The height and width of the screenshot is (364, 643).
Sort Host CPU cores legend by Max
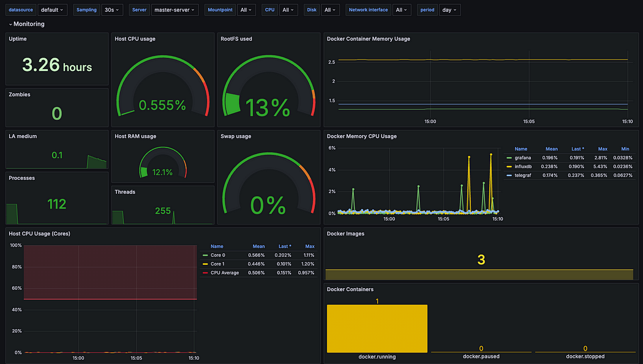(310, 247)
